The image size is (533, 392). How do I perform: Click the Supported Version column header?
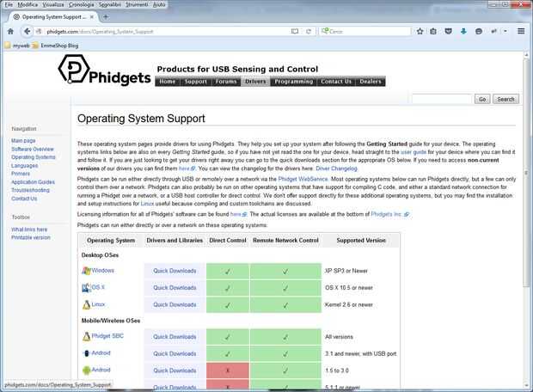click(361, 241)
